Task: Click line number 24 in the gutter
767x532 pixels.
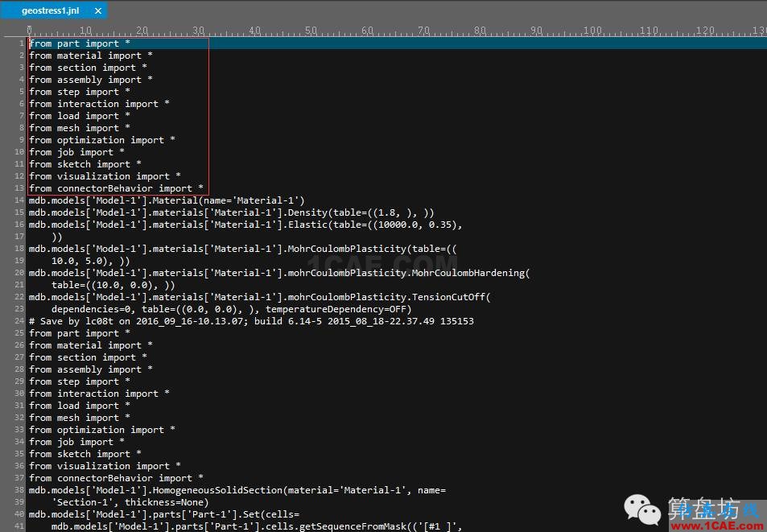Action: pos(19,321)
